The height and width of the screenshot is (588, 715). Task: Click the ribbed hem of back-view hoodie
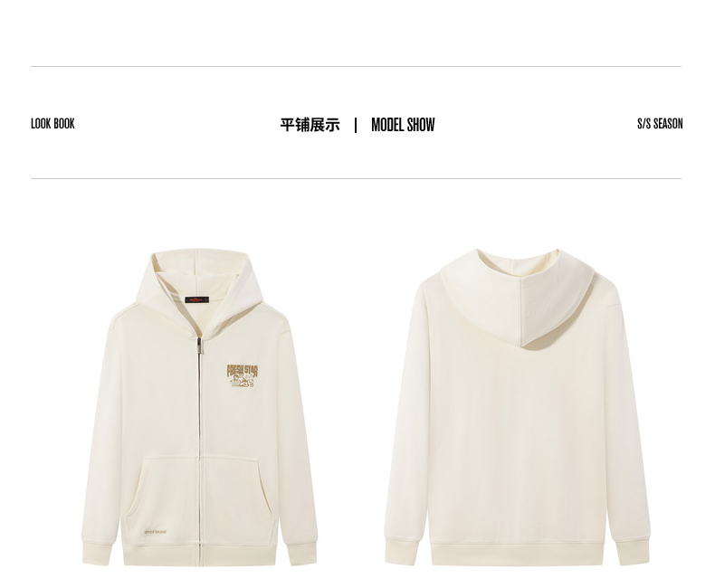[x=517, y=555]
